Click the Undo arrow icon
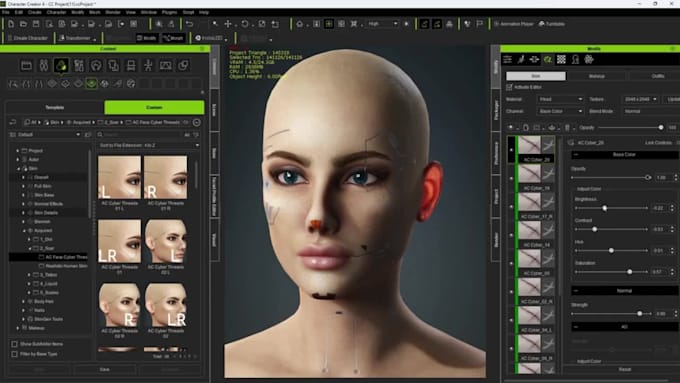The height and width of the screenshot is (383, 680). tap(189, 24)
